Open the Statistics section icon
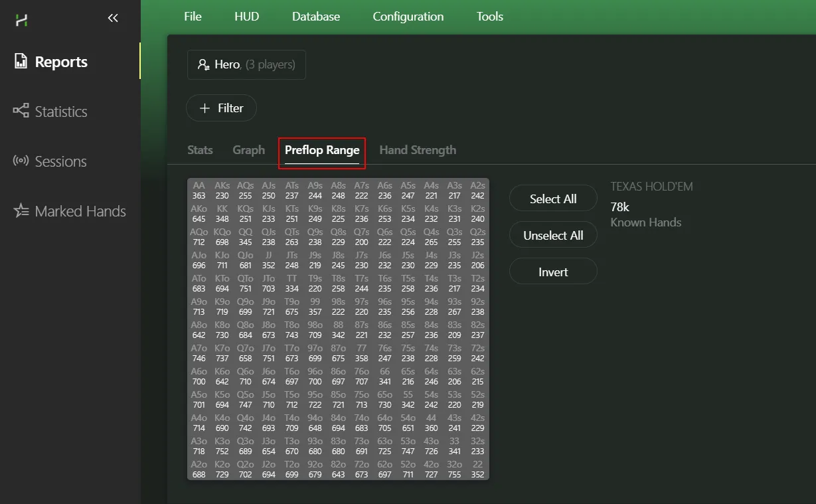The width and height of the screenshot is (816, 504). pos(21,111)
